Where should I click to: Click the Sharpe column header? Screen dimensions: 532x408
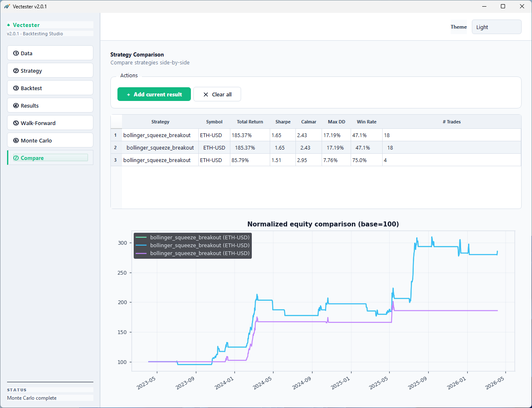[283, 122]
